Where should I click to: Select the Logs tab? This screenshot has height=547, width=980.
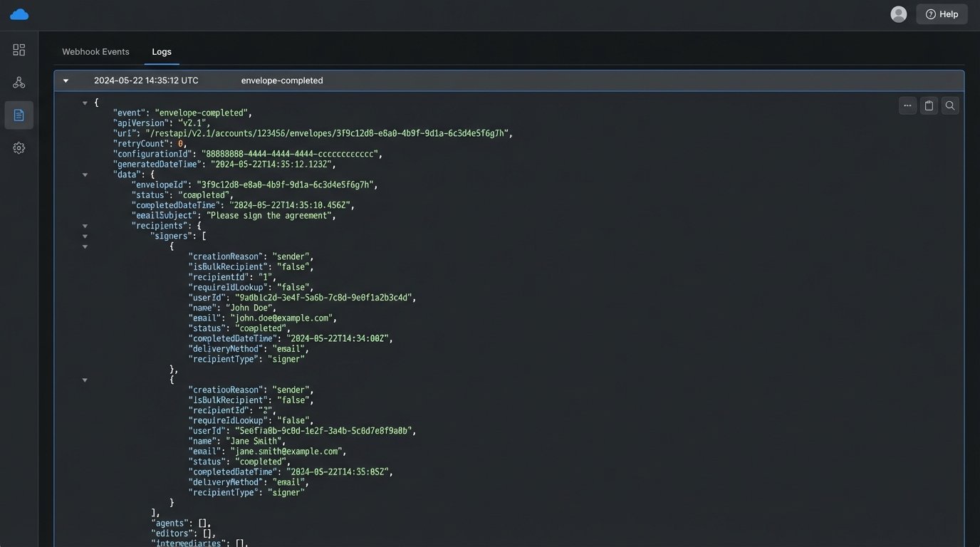pyautogui.click(x=162, y=51)
